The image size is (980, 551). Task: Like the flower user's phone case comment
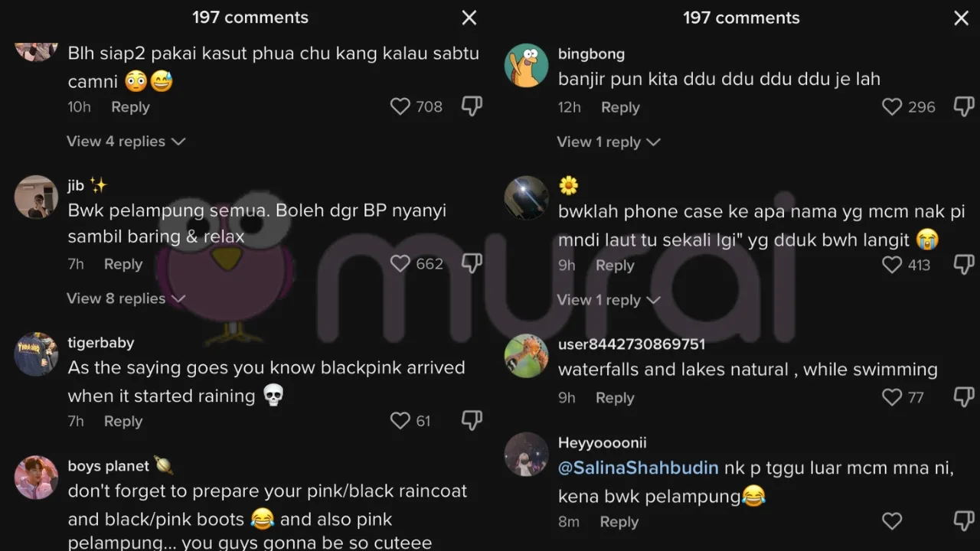point(892,265)
